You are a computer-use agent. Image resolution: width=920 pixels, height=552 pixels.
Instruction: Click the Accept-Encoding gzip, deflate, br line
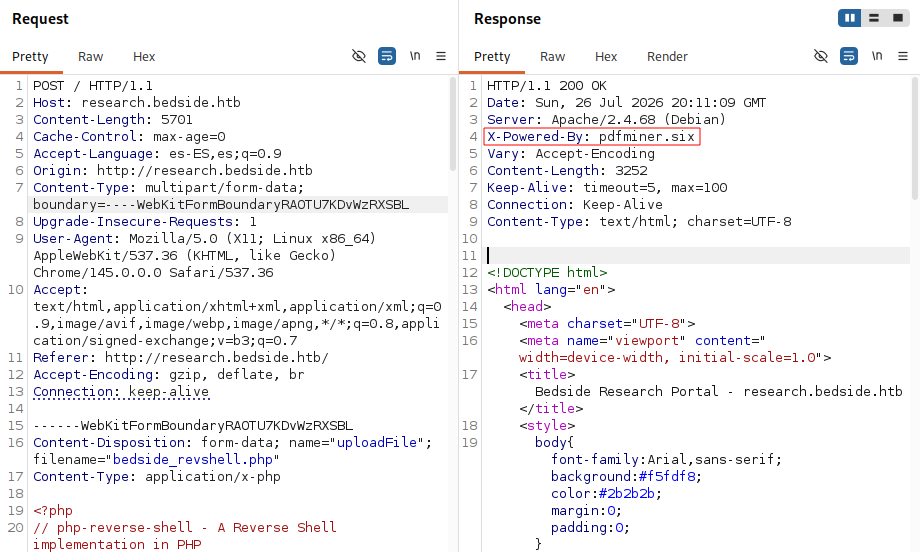[x=168, y=375]
